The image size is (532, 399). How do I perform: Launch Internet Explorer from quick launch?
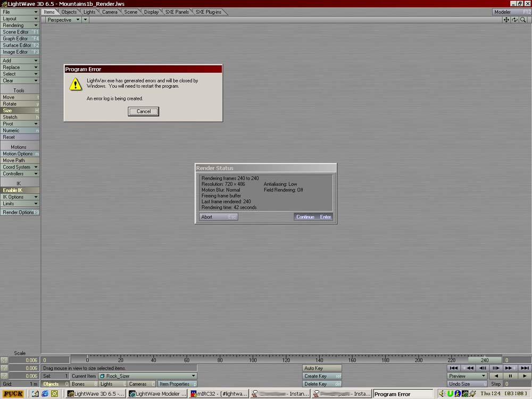pos(45,394)
